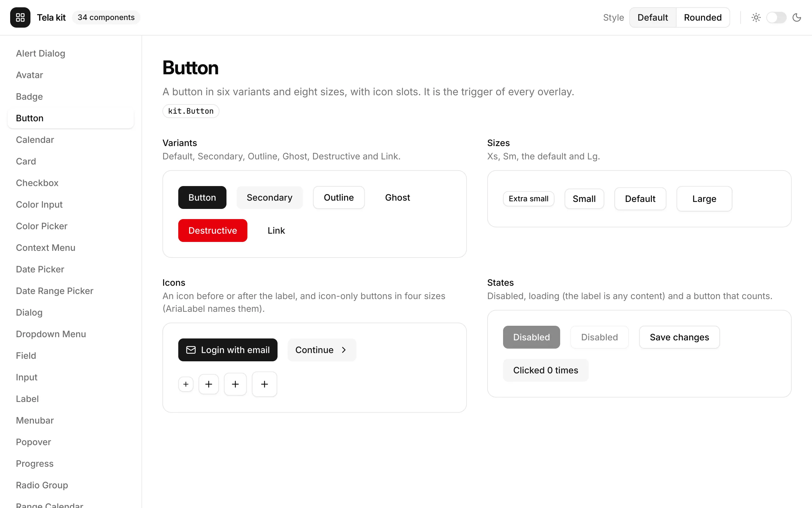The height and width of the screenshot is (508, 812).
Task: Open Alert Dialog in the sidebar
Action: point(71,53)
